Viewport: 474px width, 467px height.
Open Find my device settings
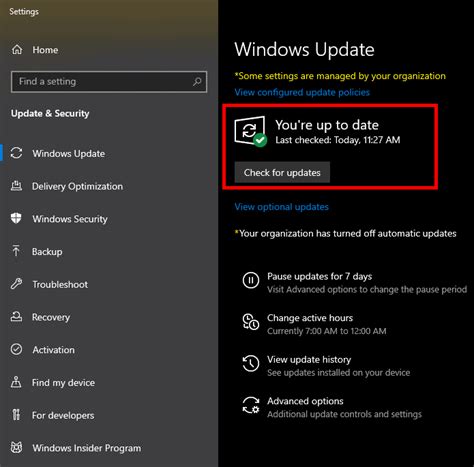(63, 383)
